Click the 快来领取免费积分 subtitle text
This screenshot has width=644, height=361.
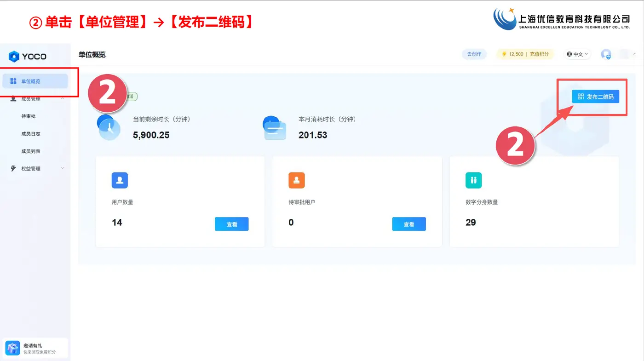(x=40, y=352)
